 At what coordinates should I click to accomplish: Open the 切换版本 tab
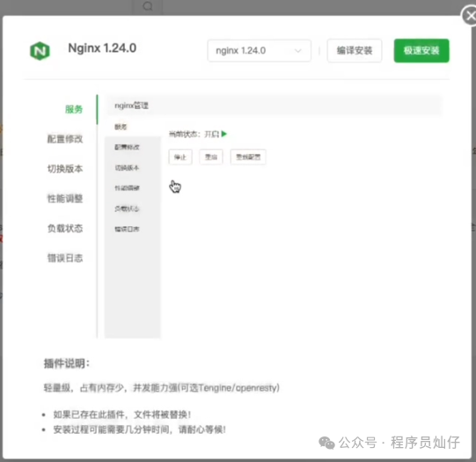click(x=65, y=169)
